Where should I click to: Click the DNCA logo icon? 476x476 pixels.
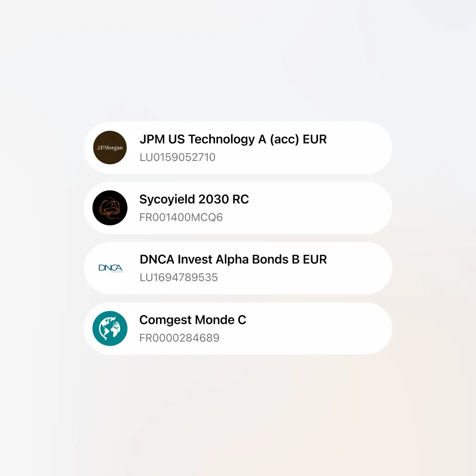coord(111,268)
